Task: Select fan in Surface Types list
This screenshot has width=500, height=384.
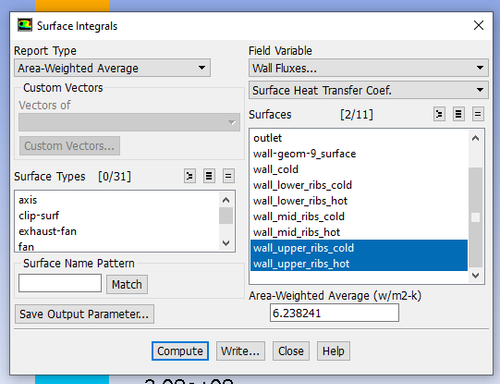Action: click(117, 246)
